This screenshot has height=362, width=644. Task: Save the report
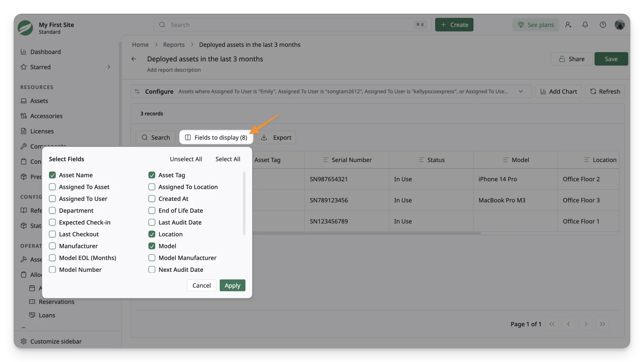[x=611, y=59]
